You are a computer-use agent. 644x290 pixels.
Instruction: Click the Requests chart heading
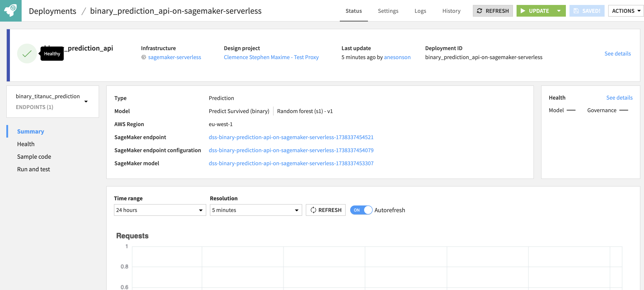(132, 236)
